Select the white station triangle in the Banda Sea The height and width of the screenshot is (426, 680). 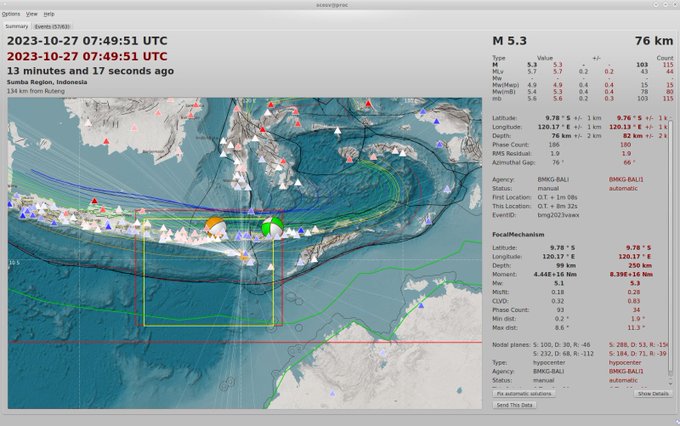pos(337,130)
